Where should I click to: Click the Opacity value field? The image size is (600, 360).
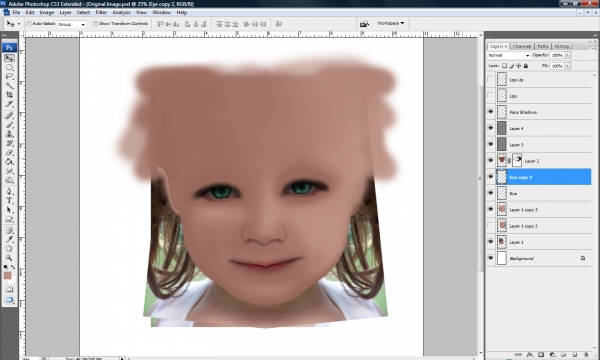click(x=557, y=55)
